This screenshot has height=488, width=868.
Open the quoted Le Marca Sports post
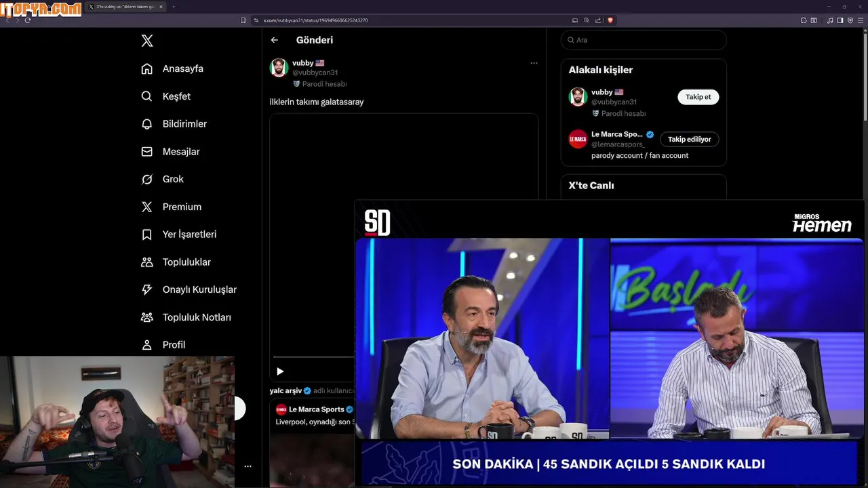313,444
